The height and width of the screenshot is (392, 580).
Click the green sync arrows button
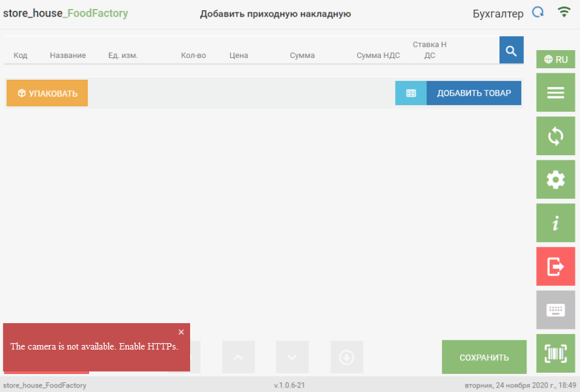pos(555,136)
